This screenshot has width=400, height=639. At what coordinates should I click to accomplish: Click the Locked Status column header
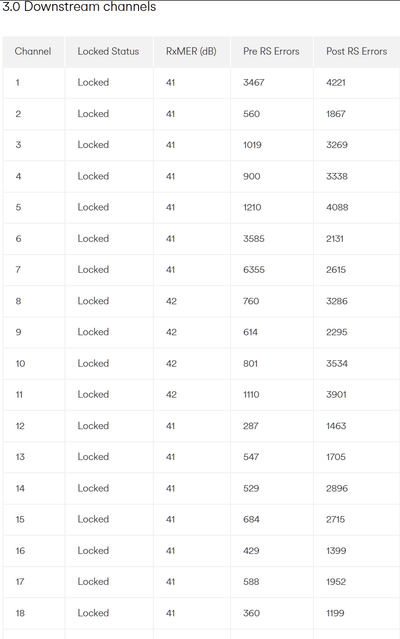click(x=108, y=51)
